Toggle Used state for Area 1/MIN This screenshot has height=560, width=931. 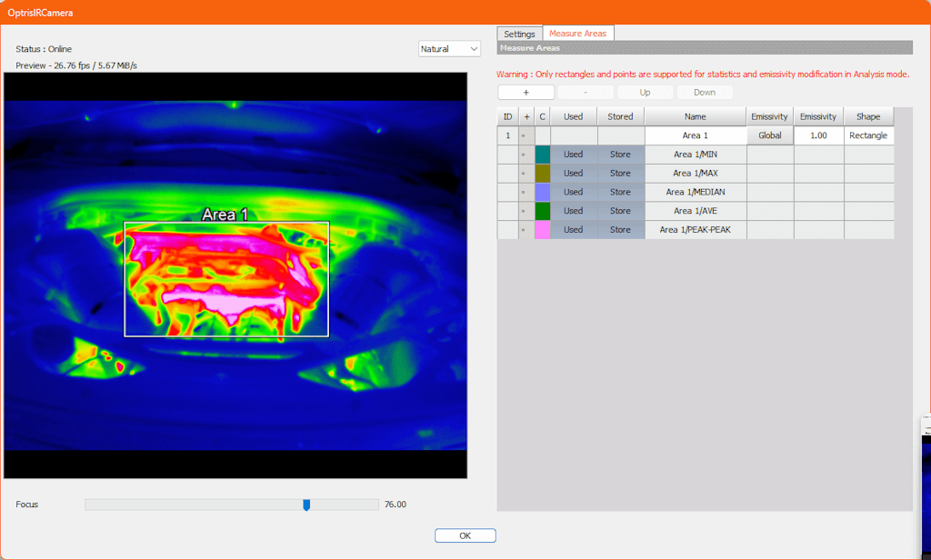click(573, 154)
